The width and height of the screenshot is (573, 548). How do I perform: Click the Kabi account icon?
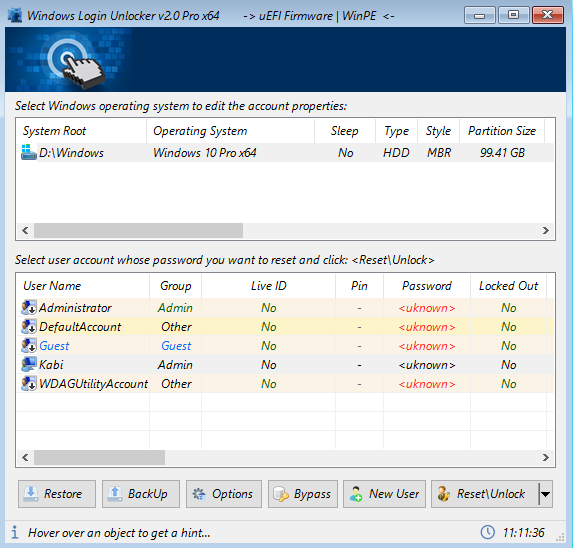point(29,365)
